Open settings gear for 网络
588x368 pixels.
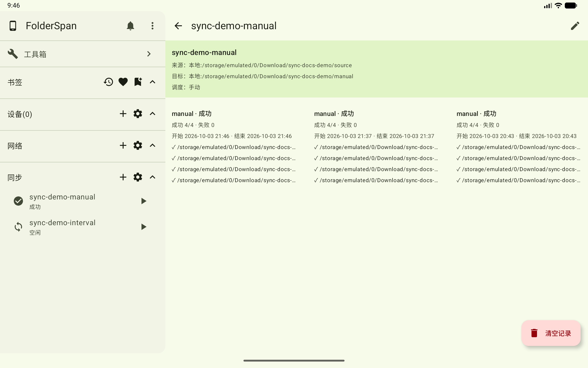(138, 146)
